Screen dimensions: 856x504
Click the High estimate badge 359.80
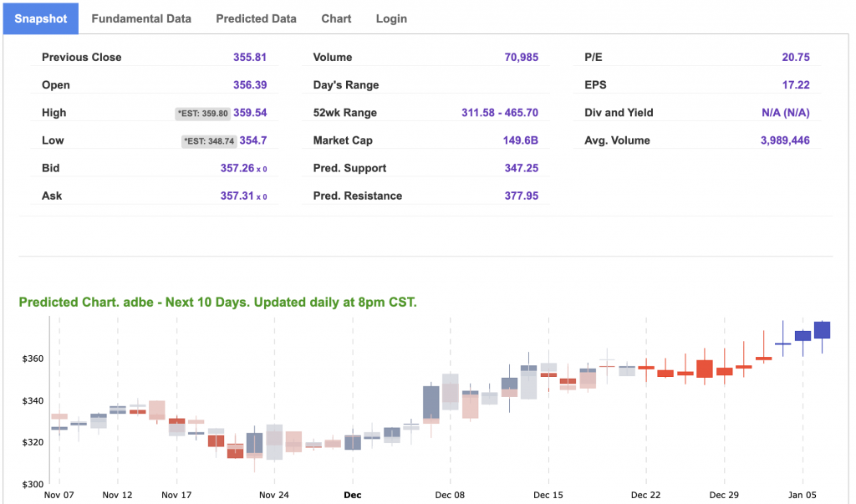202,114
